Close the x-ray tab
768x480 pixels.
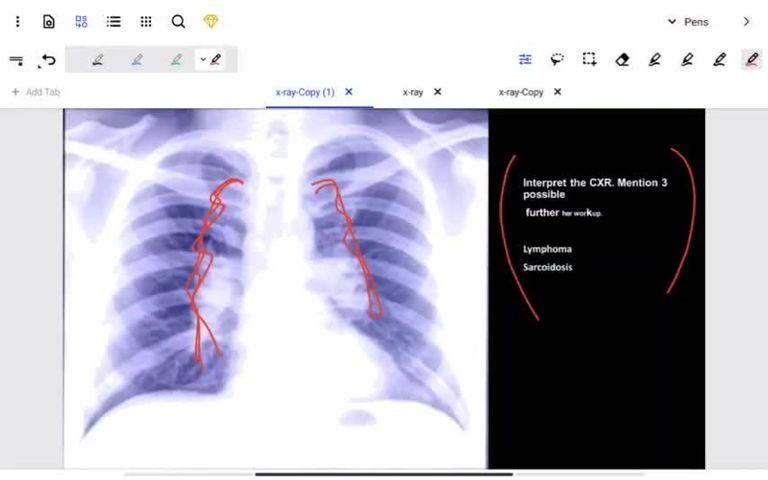point(437,92)
